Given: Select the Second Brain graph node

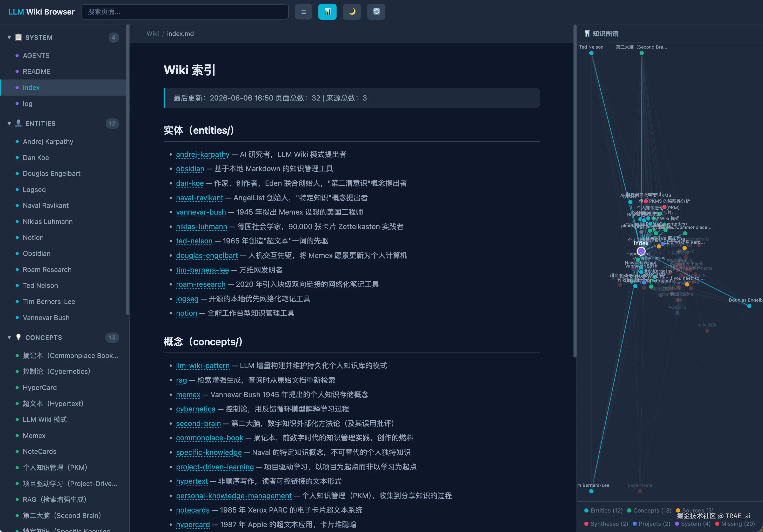Looking at the screenshot, I should pos(642,53).
